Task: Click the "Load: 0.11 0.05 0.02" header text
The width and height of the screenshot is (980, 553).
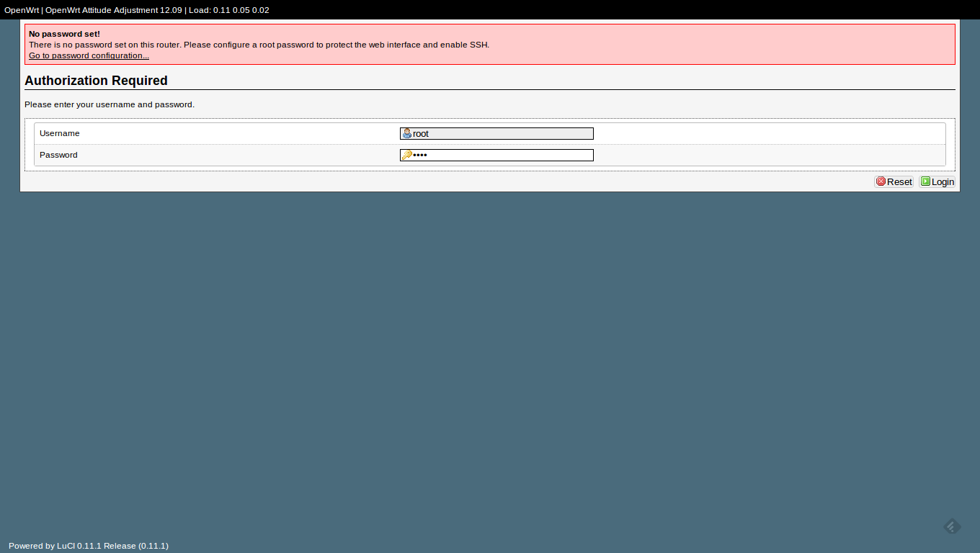Action: (229, 10)
